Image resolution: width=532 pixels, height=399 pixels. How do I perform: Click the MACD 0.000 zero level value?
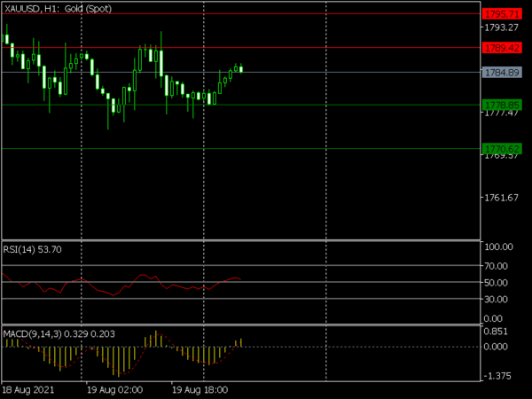496,347
